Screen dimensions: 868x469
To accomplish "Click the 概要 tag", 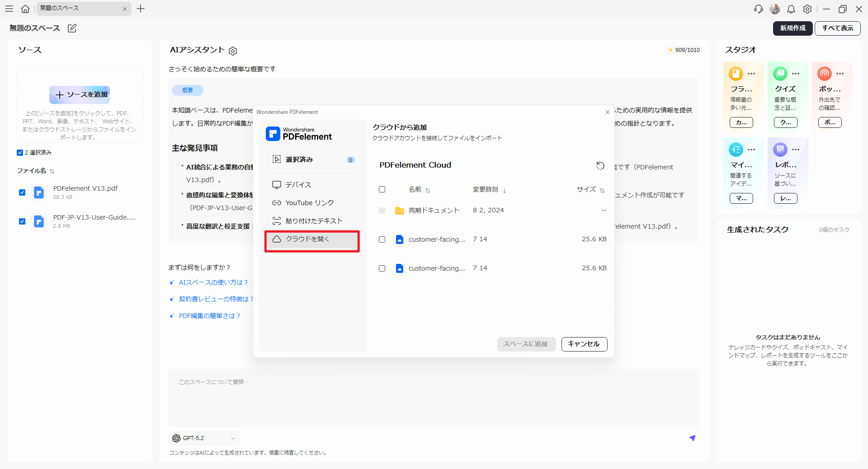I will 188,90.
